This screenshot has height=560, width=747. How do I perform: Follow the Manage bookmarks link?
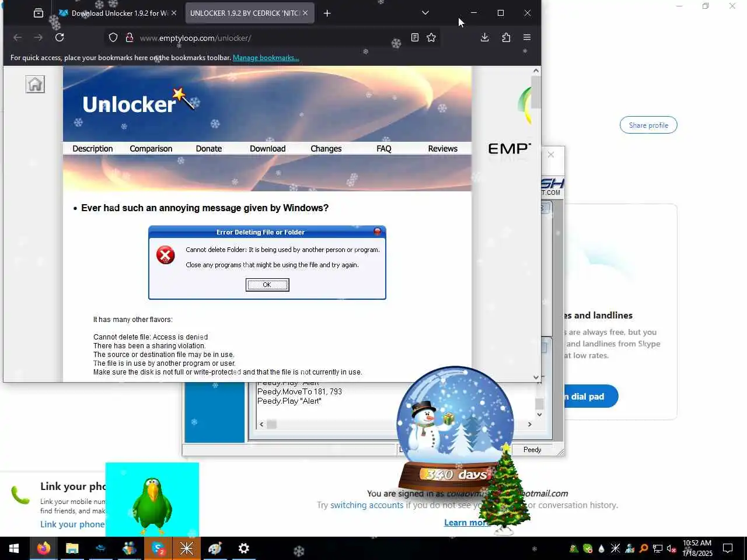click(x=266, y=58)
